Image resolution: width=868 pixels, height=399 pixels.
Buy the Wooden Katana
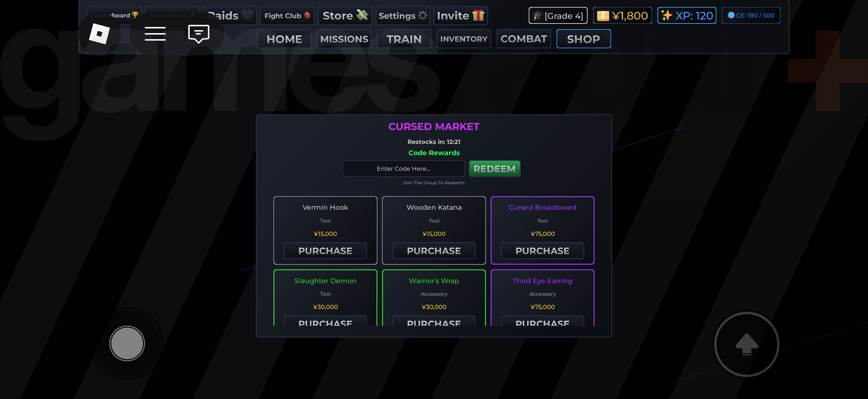[434, 251]
